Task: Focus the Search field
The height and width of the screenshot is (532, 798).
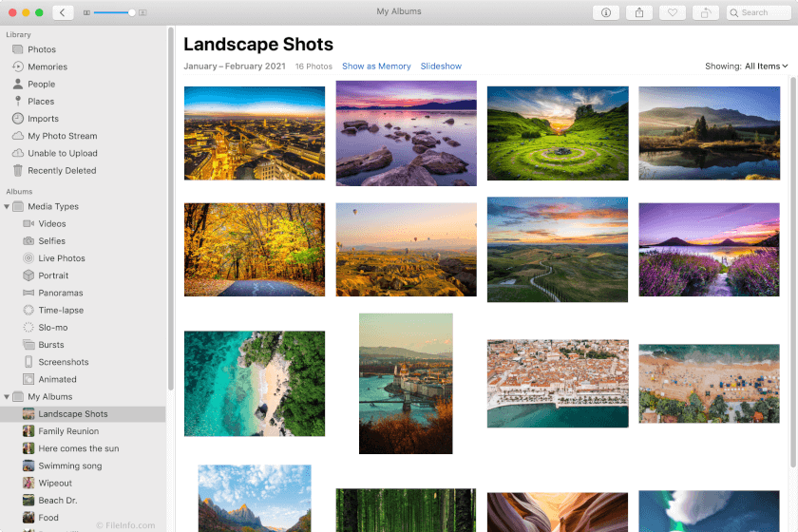Action: (x=758, y=12)
